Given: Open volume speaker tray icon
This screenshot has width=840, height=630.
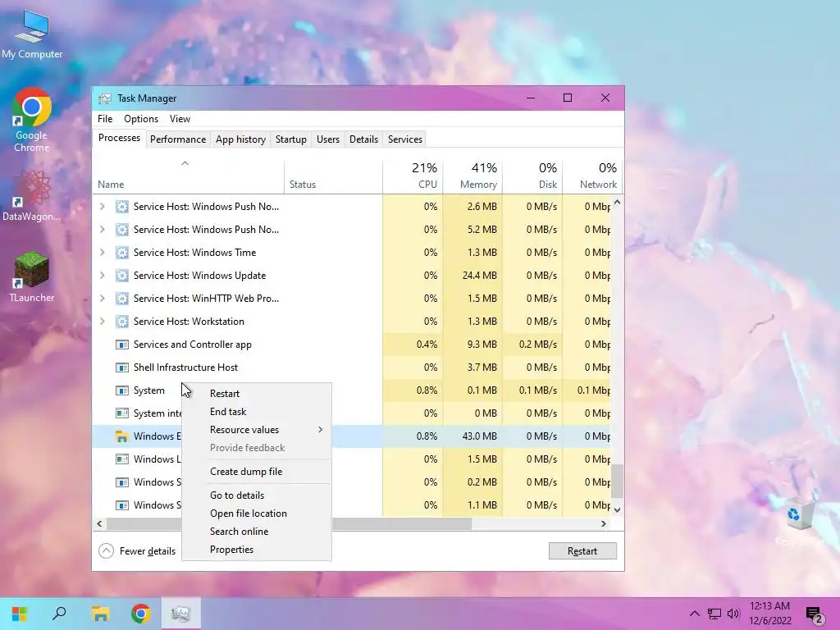Looking at the screenshot, I should [x=733, y=614].
